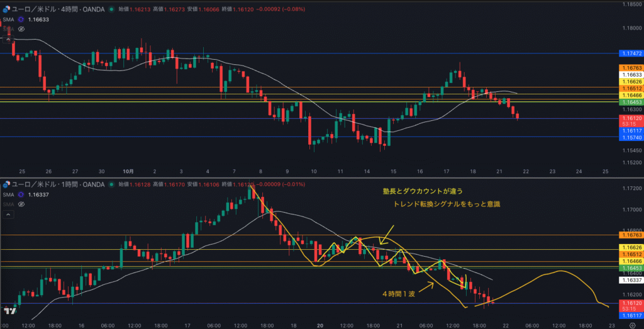Show the hidden SMA in the 4-hour chart

click(x=21, y=29)
